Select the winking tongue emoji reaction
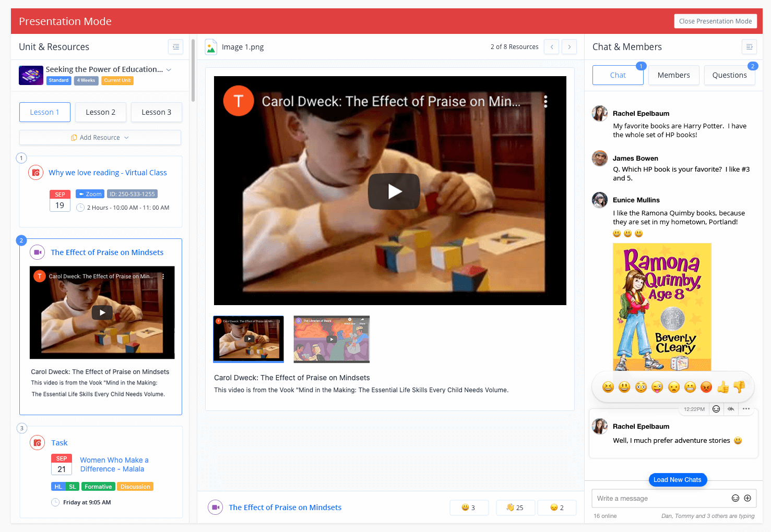The image size is (771, 532). coord(657,387)
